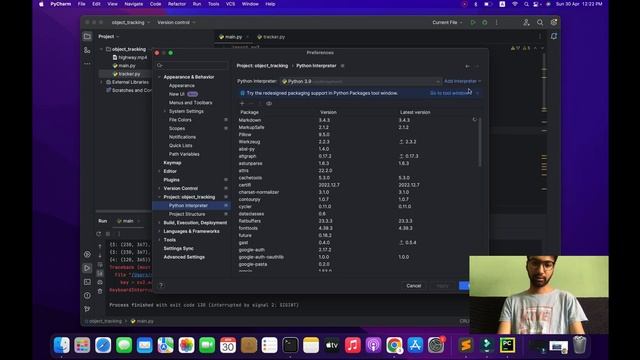Image resolution: width=640 pixels, height=360 pixels.
Task: Click the Go to tool window link
Action: point(451,93)
